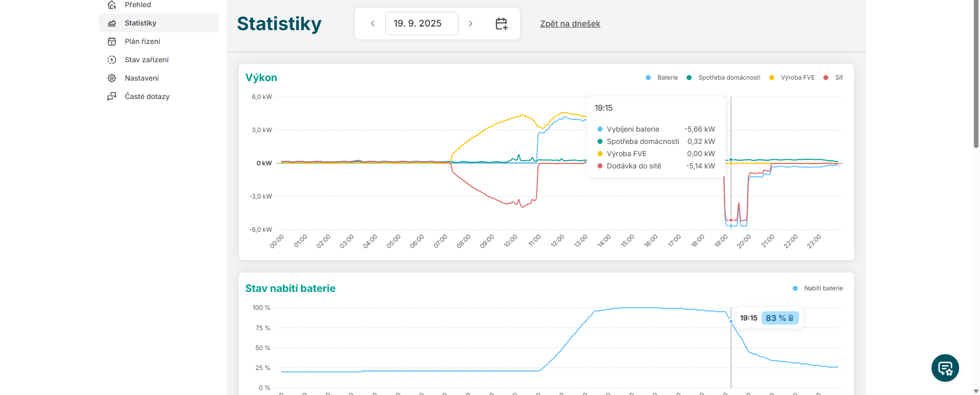
Task: Click the Časté dotazy chat icon
Action: [x=112, y=96]
